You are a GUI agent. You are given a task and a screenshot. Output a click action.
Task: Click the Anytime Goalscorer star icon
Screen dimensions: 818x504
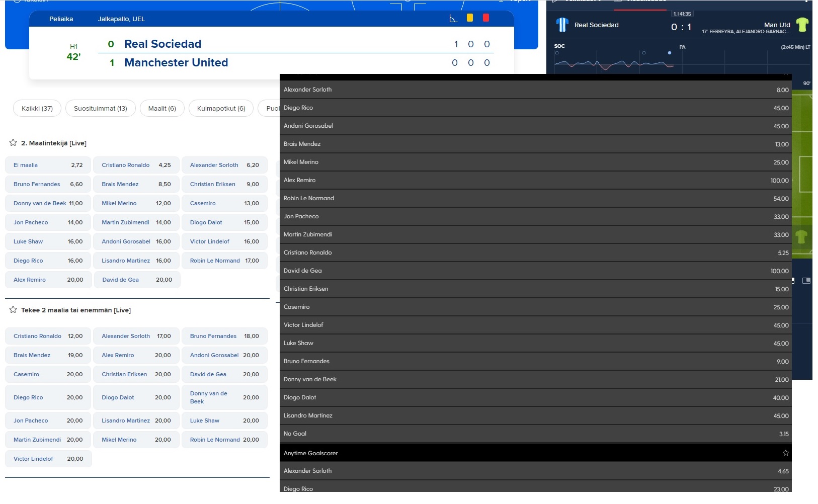tap(785, 453)
